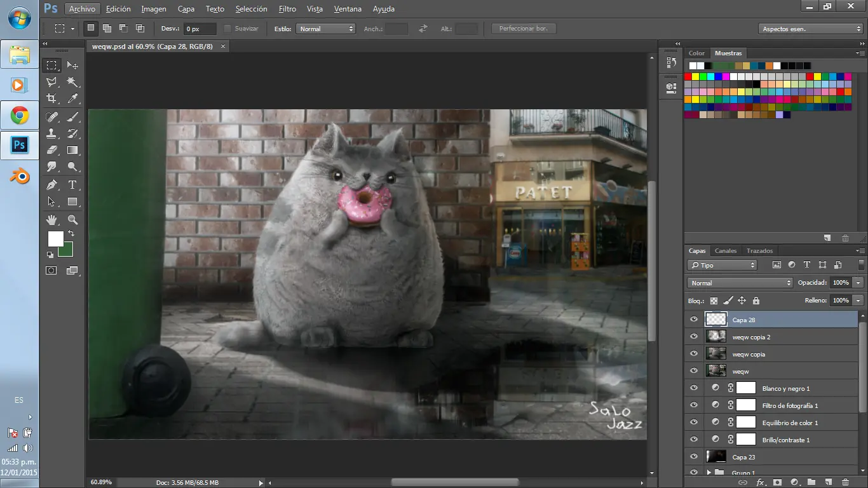The image size is (868, 488).
Task: Open the Relleno slider arrow
Action: (x=858, y=300)
